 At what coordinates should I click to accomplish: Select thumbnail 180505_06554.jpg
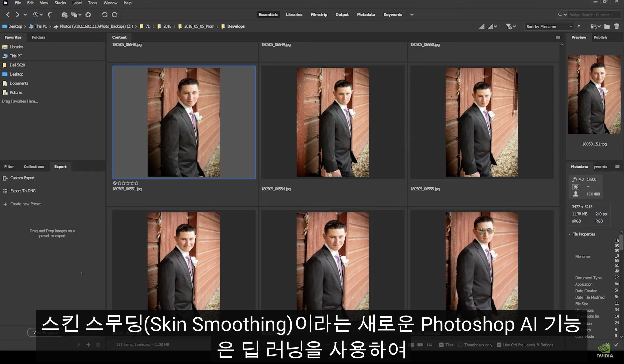(333, 122)
